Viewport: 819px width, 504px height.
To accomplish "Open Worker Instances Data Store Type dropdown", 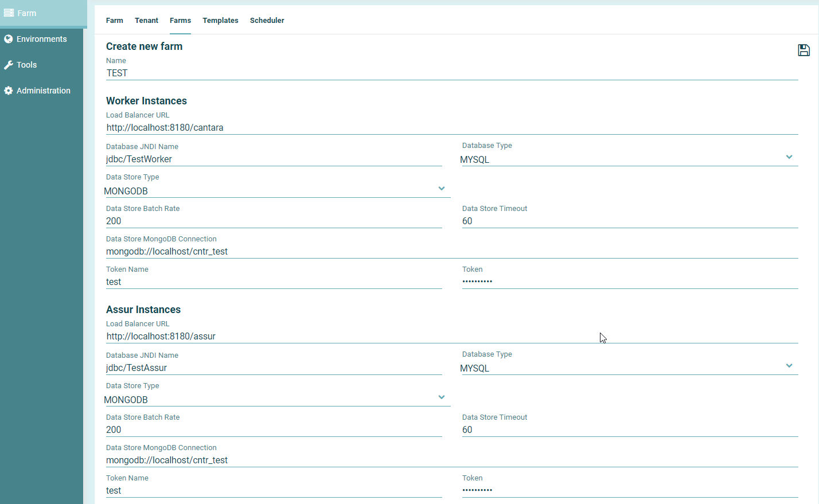I will click(441, 189).
